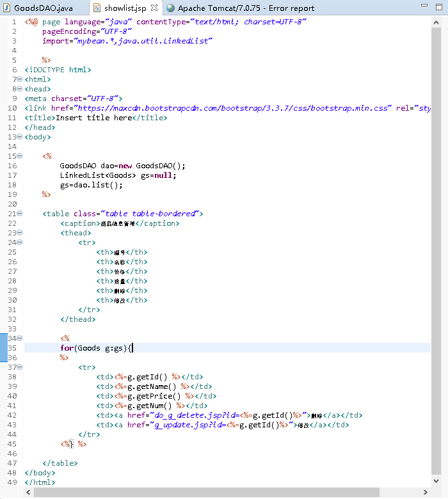The height and width of the screenshot is (499, 448).
Task: Close the showlist.jsp tab
Action: [x=154, y=8]
